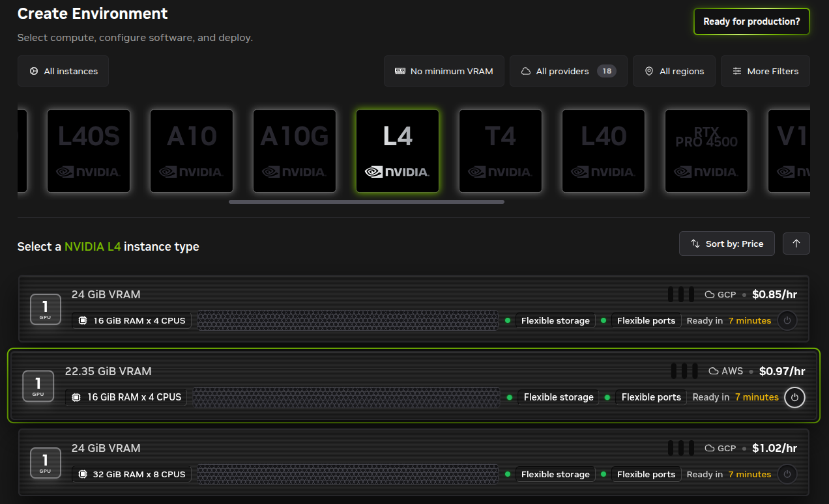Select the L4 GPU card
The image size is (829, 504).
[398, 151]
